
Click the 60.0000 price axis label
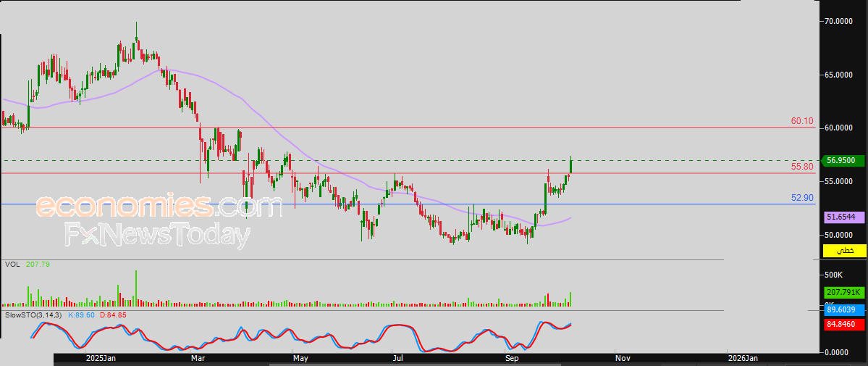838,128
